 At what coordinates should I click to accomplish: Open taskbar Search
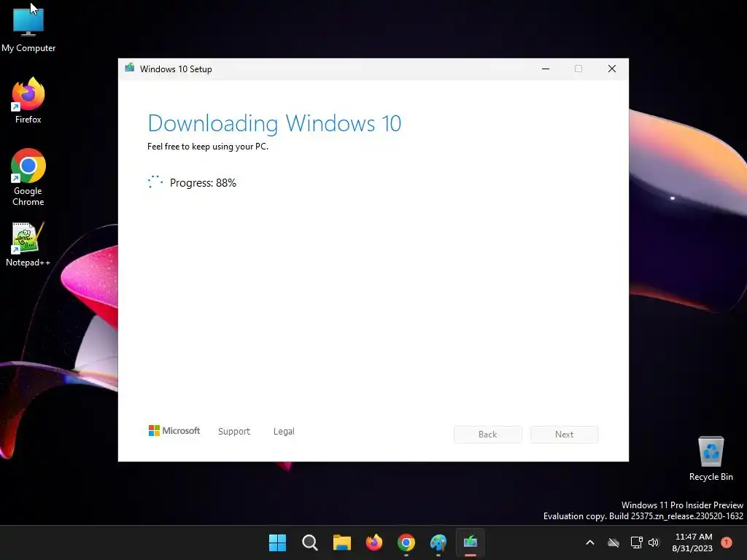pyautogui.click(x=309, y=542)
